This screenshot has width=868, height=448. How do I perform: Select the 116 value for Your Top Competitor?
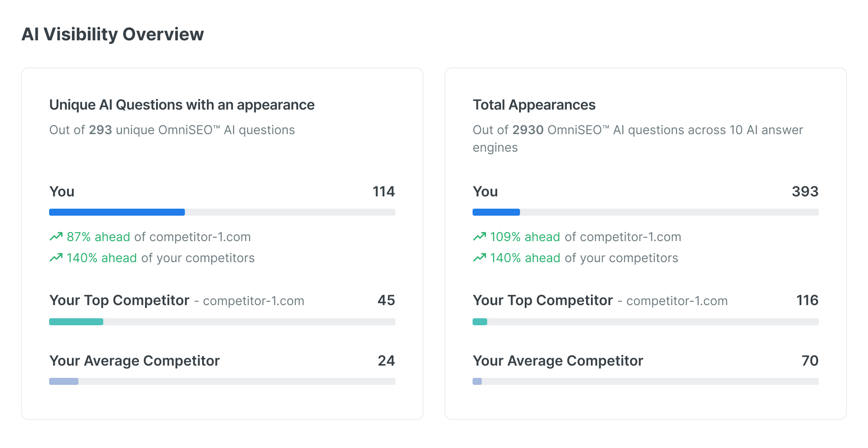pos(808,301)
